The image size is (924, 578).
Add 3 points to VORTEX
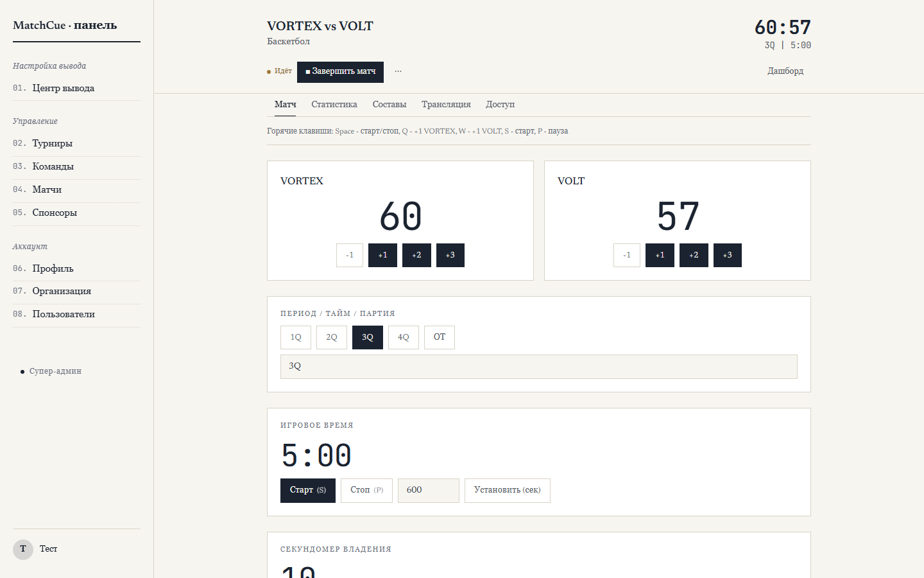(x=450, y=255)
